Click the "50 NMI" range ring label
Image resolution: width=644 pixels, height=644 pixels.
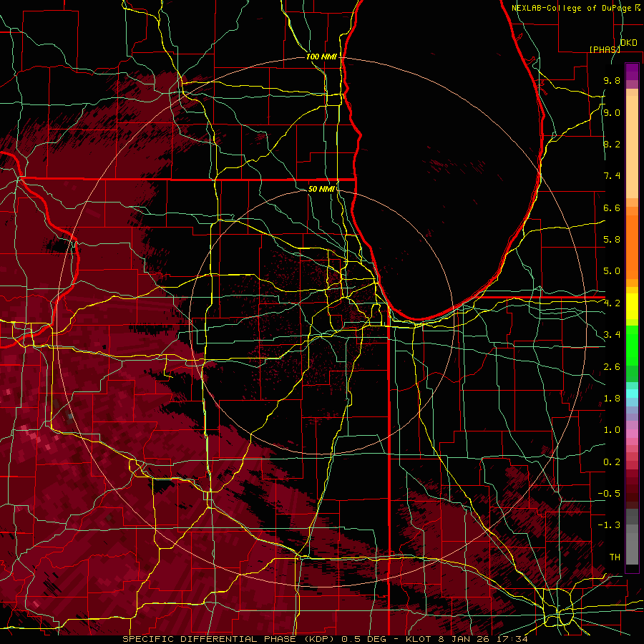[321, 189]
